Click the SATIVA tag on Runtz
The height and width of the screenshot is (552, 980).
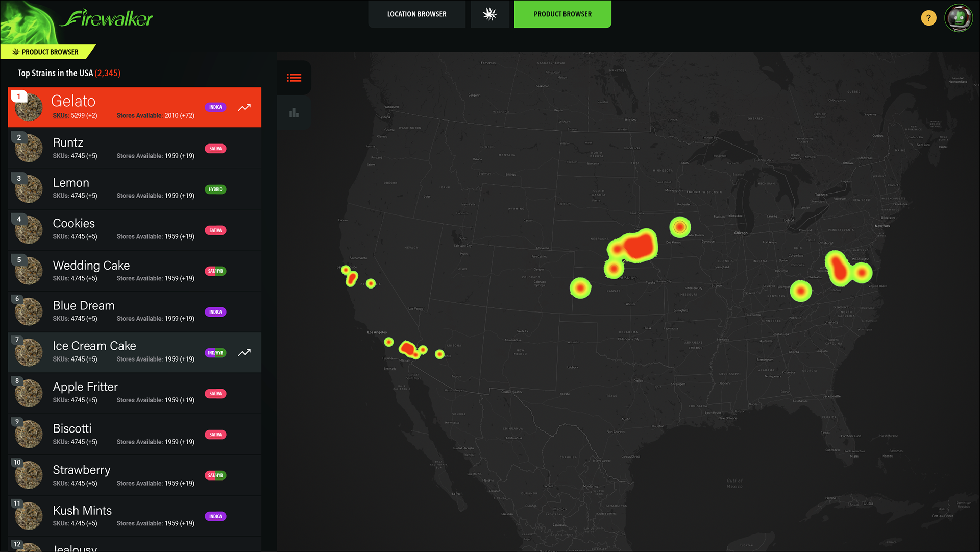215,149
